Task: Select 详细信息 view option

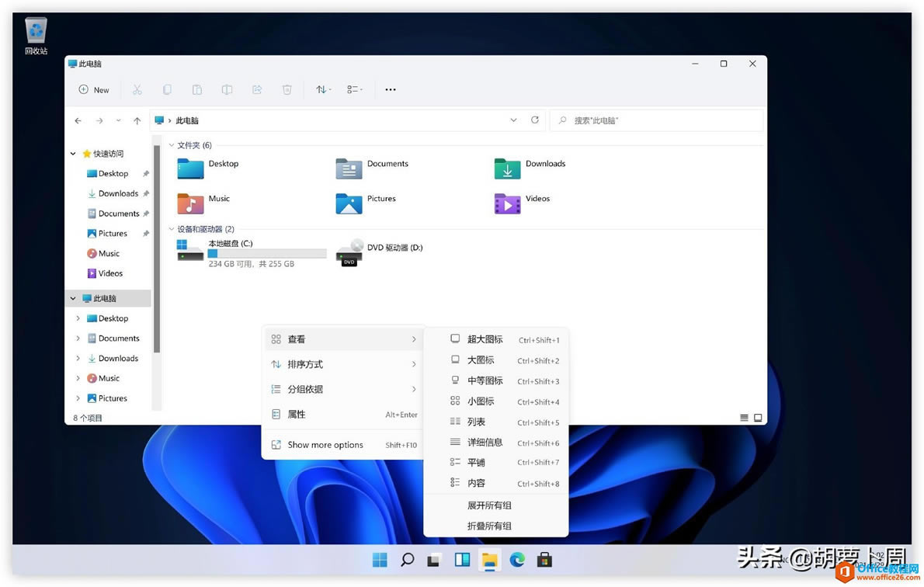Action: (495, 442)
